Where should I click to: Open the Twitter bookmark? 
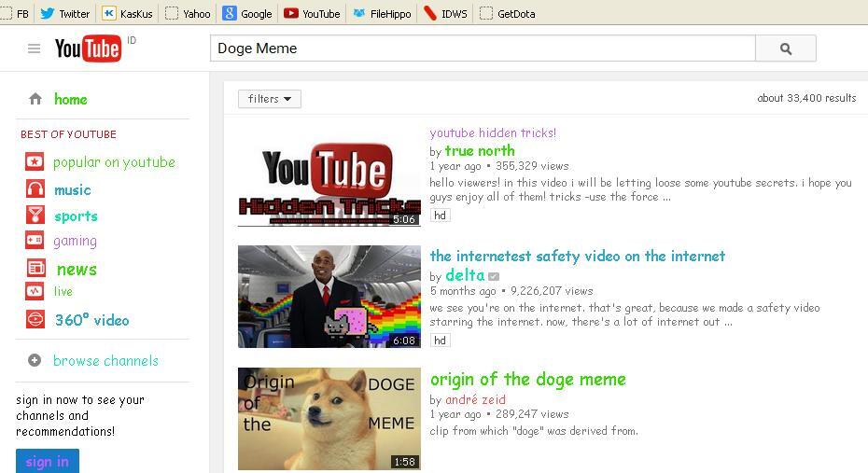tap(65, 14)
